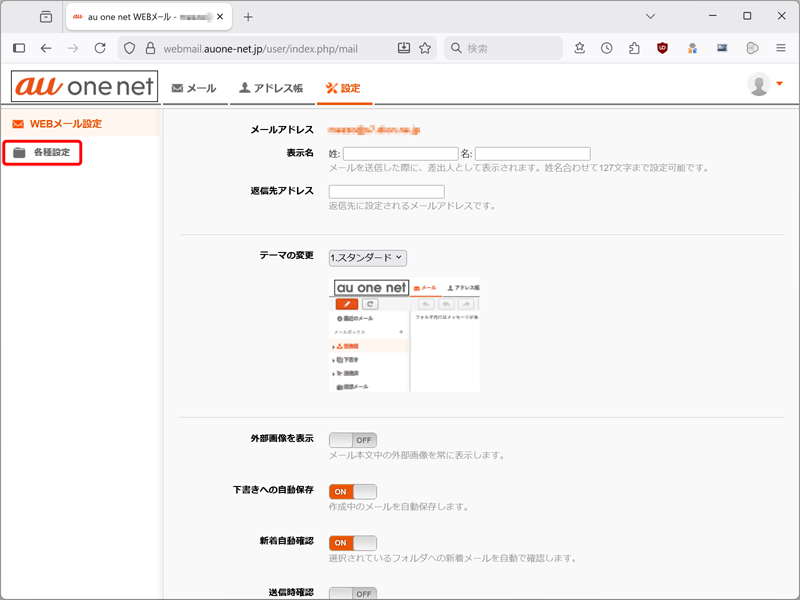Viewport: 800px width, 600px height.
Task: Bookmark this page with the star icon
Action: [x=425, y=48]
